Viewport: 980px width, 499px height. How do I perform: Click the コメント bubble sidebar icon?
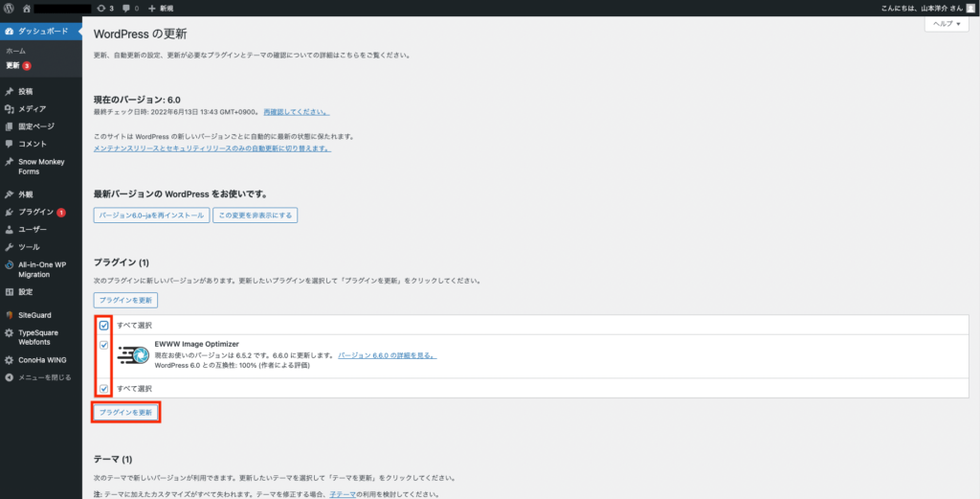[9, 144]
